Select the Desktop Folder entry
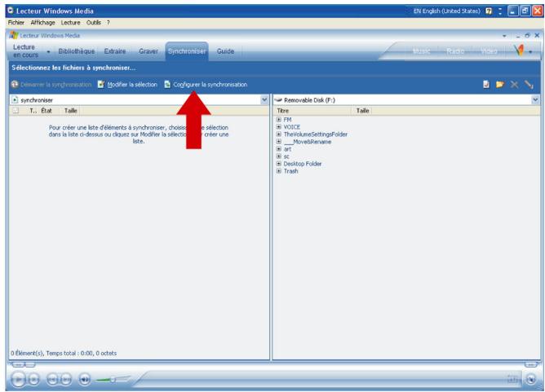 (303, 164)
